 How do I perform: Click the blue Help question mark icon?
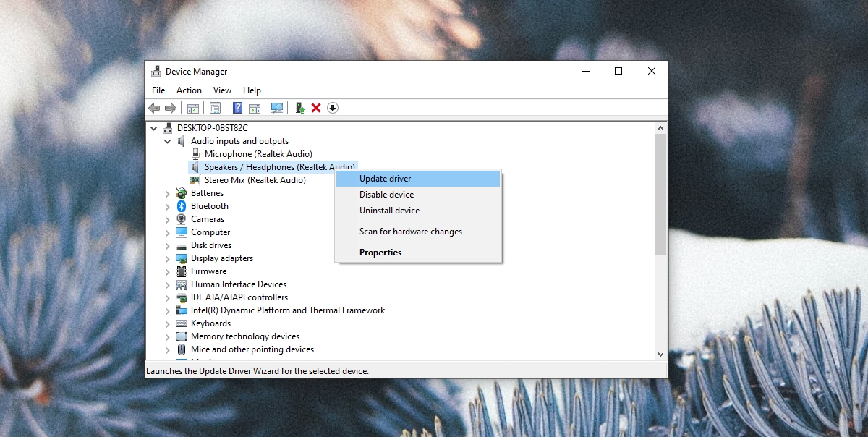(237, 108)
